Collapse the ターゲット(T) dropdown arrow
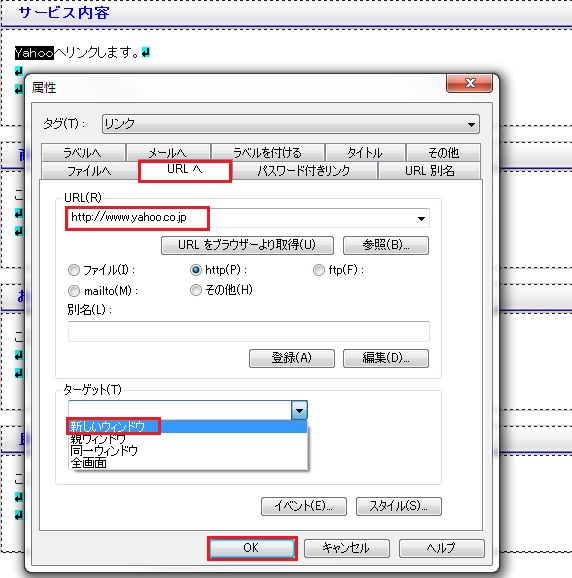Image resolution: width=572 pixels, height=578 pixels. 299,410
